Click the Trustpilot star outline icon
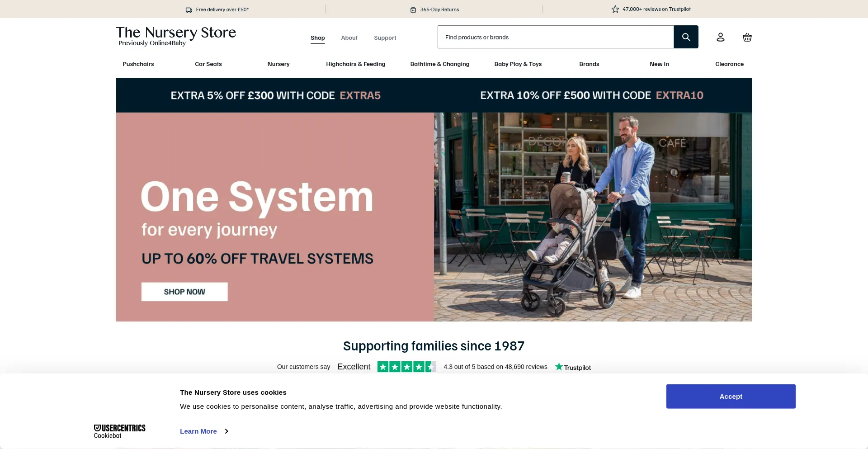868x449 pixels. tap(615, 9)
